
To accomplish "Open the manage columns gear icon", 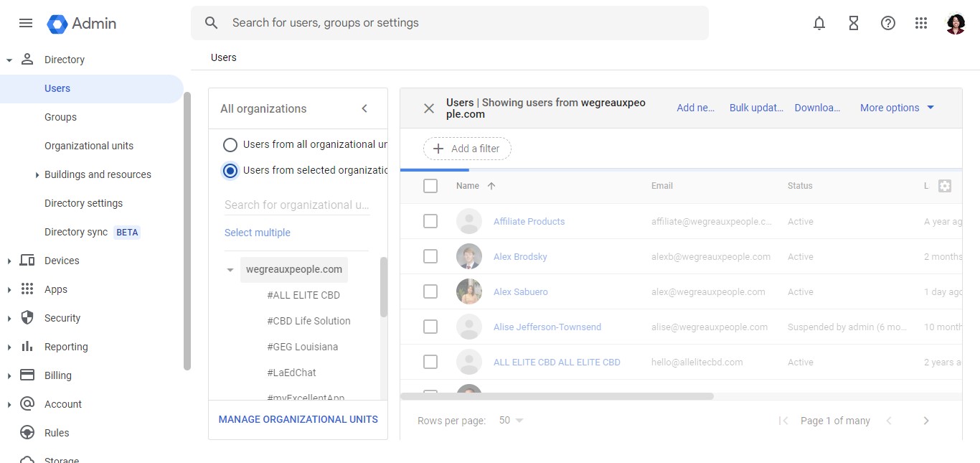I will point(945,186).
